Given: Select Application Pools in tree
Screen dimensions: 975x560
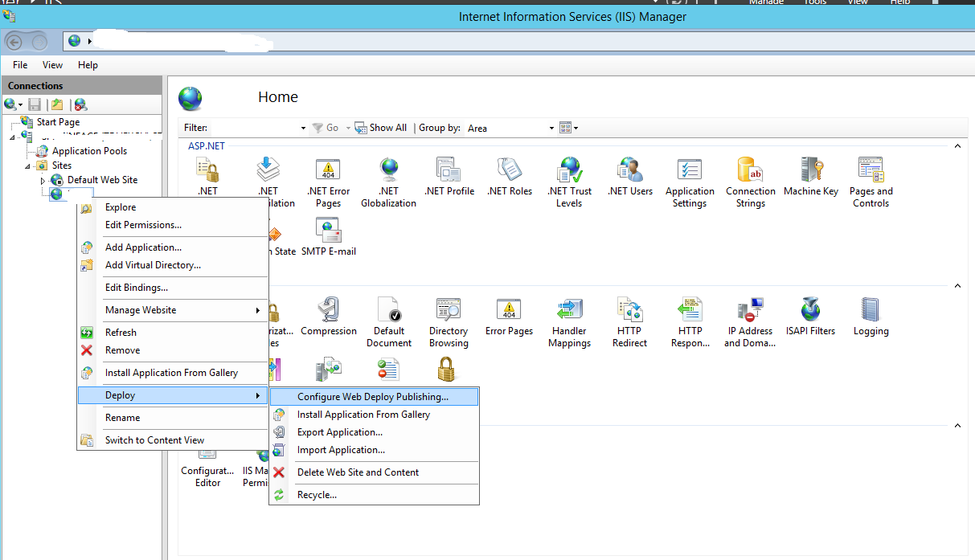Looking at the screenshot, I should click(89, 151).
